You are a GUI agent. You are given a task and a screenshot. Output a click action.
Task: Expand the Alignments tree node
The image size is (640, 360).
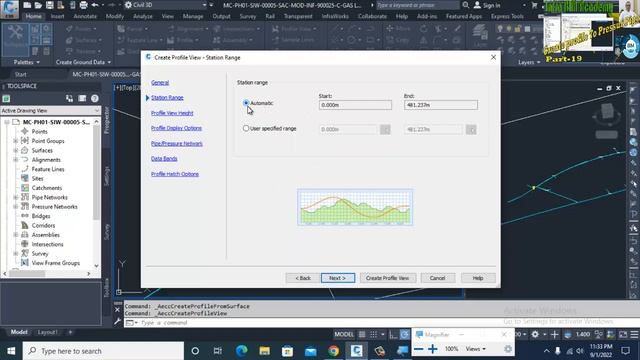pyautogui.click(x=16, y=160)
